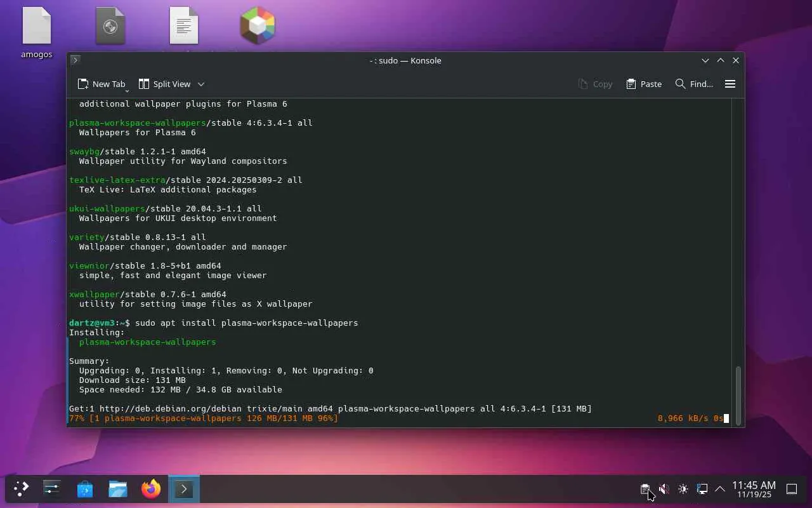Image resolution: width=812 pixels, height=508 pixels.
Task: Click "TeX Live: LaTeX additional packages" text
Action: [x=168, y=190]
